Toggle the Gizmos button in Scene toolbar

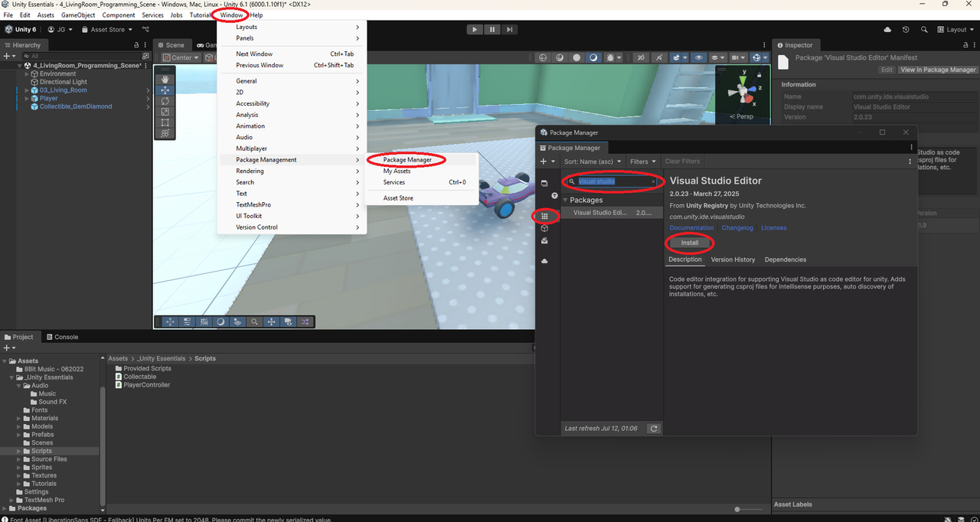click(x=757, y=57)
